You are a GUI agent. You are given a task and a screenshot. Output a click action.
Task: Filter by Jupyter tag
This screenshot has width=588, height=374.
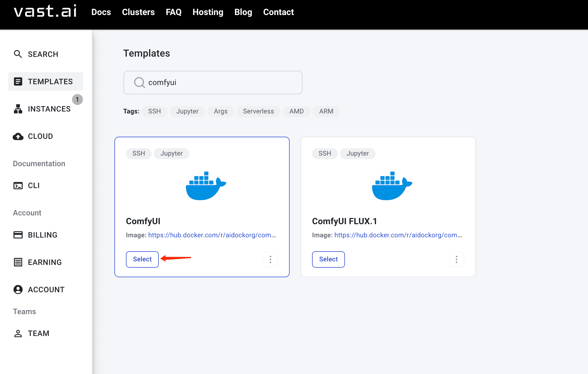coord(187,111)
